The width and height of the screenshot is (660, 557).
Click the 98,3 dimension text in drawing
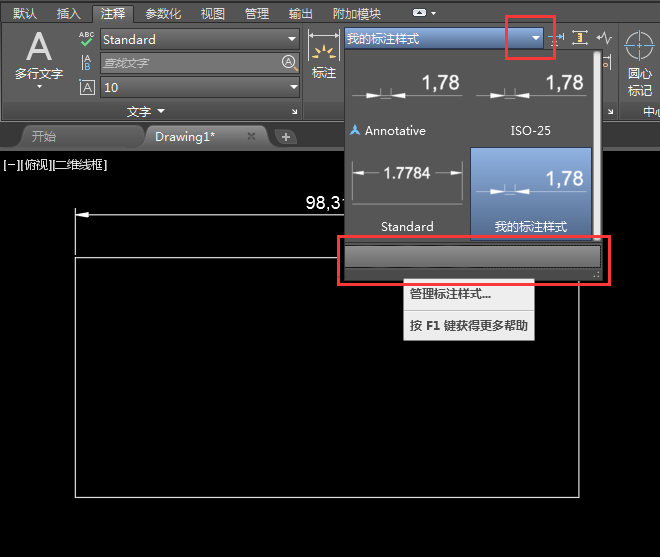pos(325,203)
